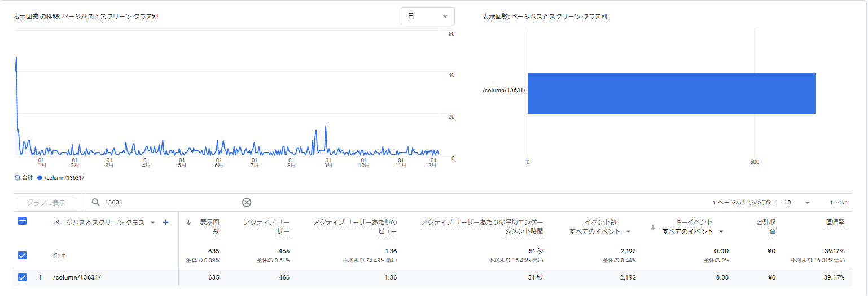
Task: Click /column/13631/ path in table row
Action: click(x=77, y=277)
